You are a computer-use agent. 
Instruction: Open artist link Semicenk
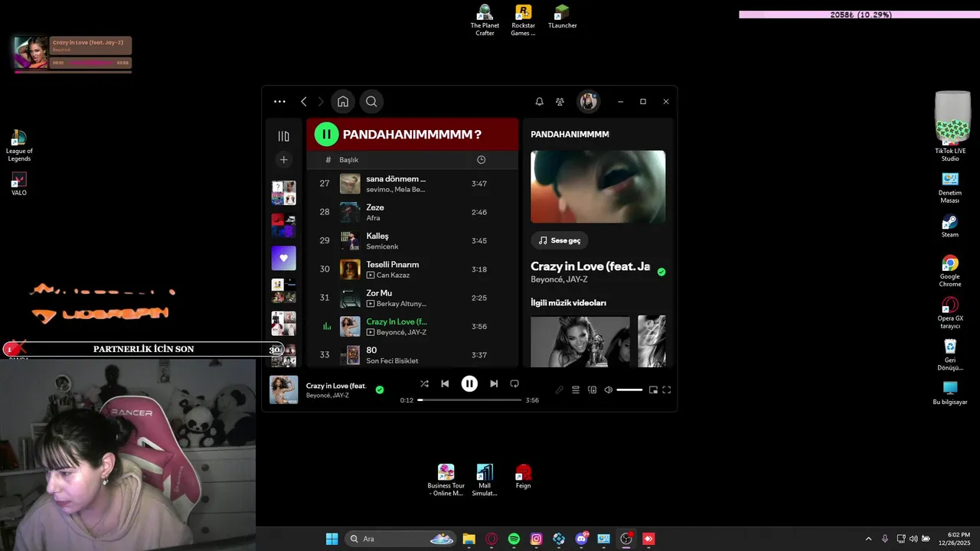pyautogui.click(x=382, y=246)
